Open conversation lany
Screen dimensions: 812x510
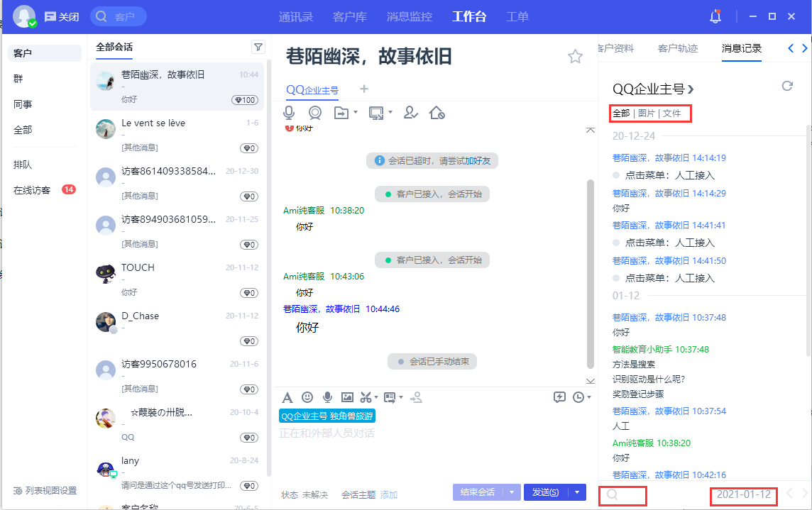point(177,472)
